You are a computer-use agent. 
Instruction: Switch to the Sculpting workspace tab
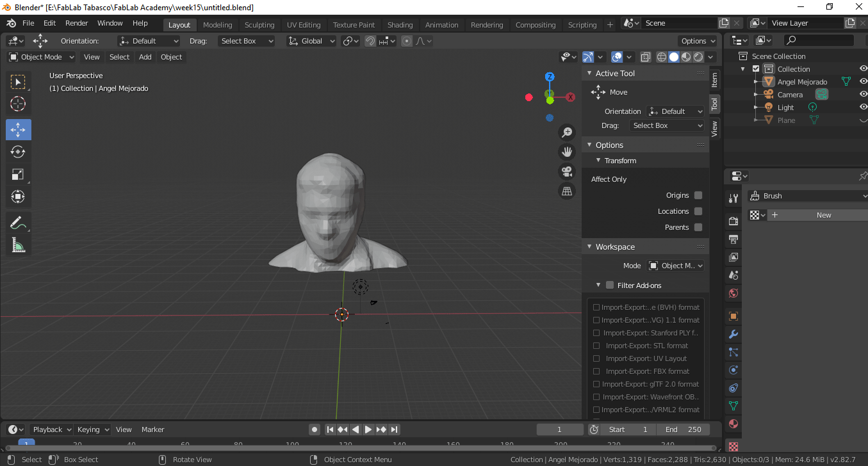point(259,25)
